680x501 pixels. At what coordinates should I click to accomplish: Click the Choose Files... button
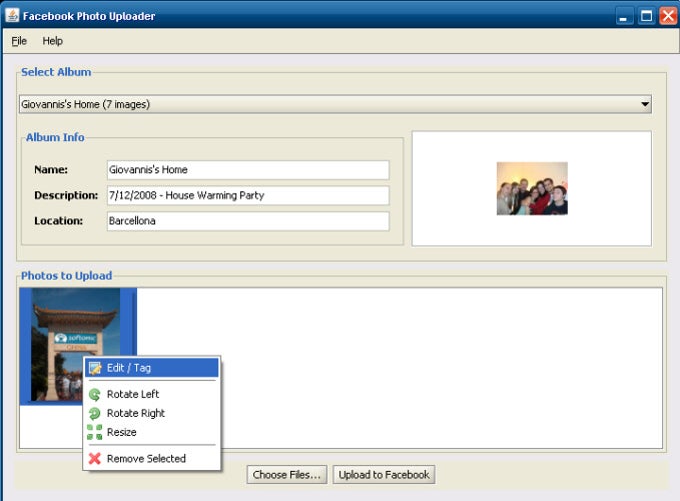(x=287, y=475)
